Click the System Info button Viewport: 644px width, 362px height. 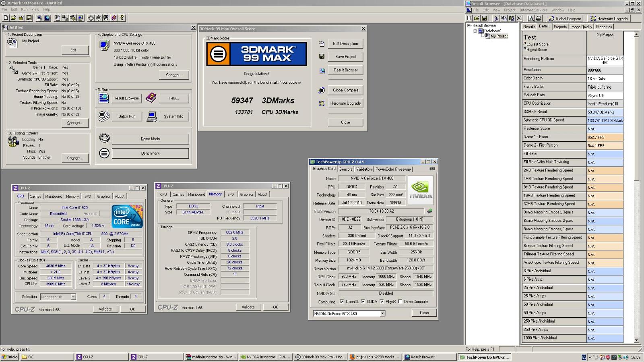tap(173, 116)
